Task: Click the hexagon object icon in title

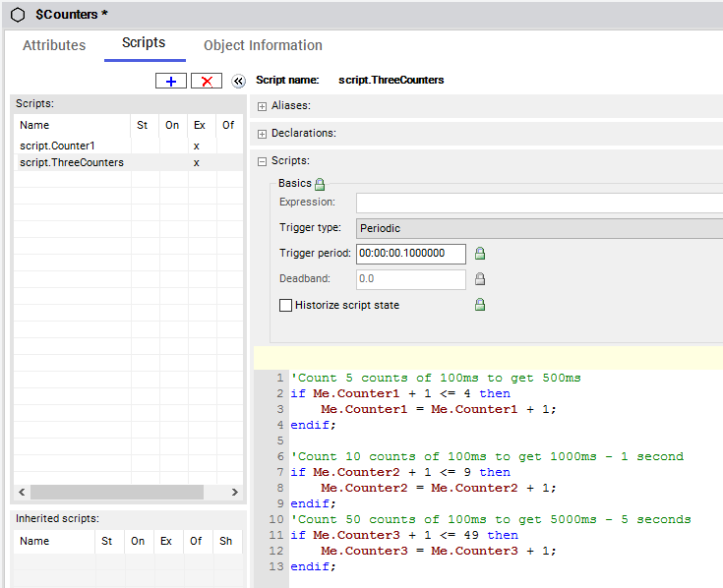Action: (x=18, y=15)
